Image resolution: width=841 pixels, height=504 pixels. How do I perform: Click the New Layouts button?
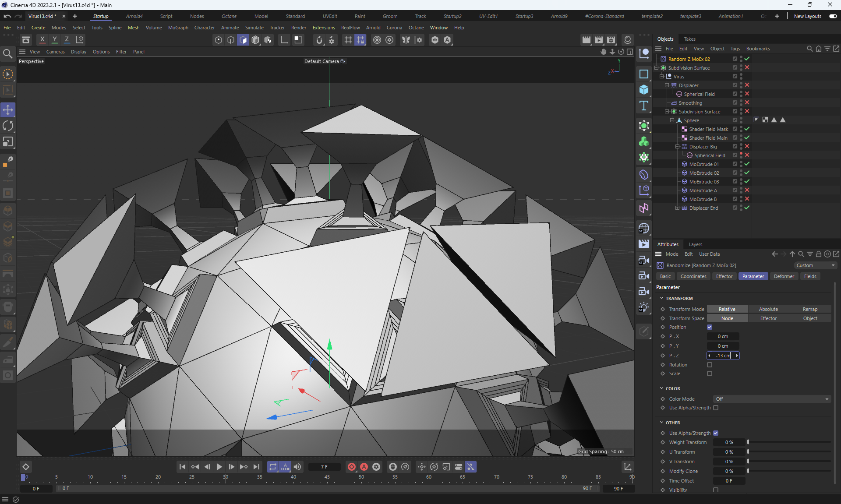[807, 16]
